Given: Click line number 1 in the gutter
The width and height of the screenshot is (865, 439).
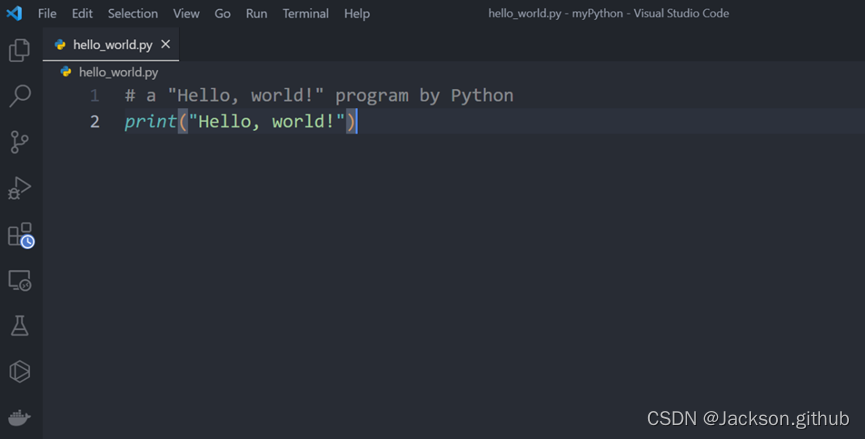Looking at the screenshot, I should click(x=95, y=96).
